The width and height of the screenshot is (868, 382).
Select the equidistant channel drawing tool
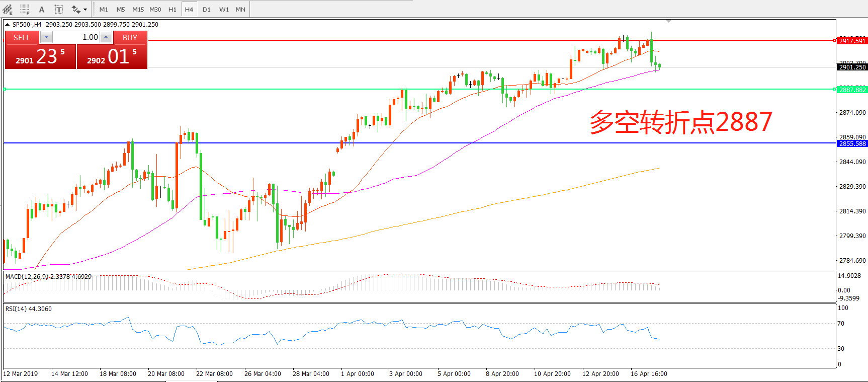pos(8,9)
